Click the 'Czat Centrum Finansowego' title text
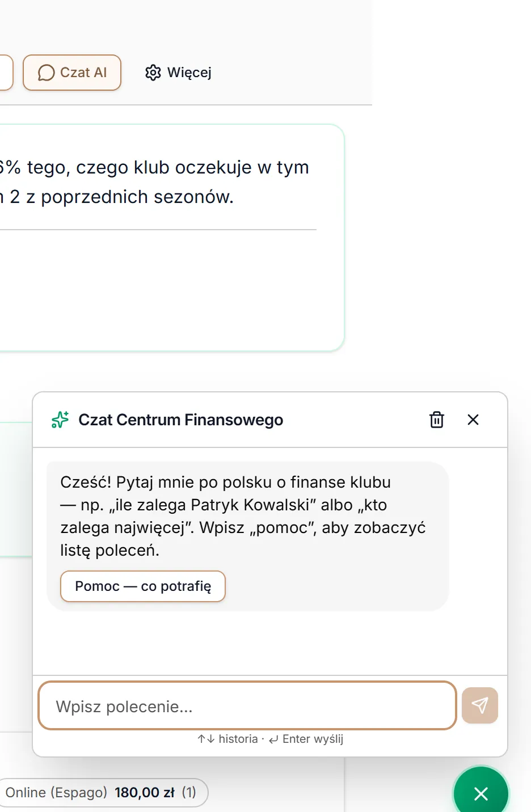The width and height of the screenshot is (531, 812). click(x=180, y=420)
